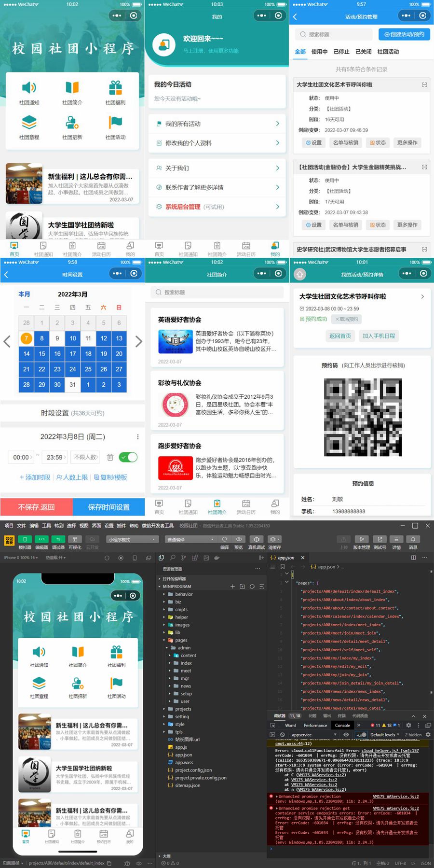The height and width of the screenshot is (868, 434).
Task: Open the search icon in the explorer sidebar
Action: (x=173, y=558)
